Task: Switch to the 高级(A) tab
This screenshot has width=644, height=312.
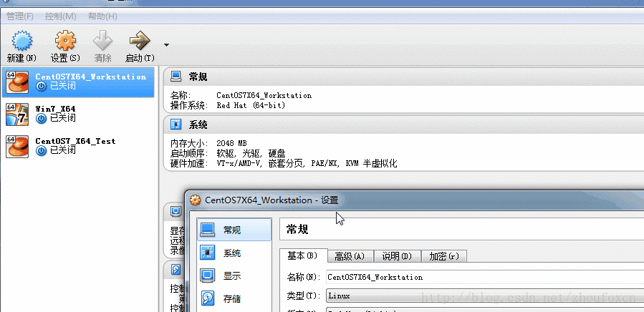Action: 350,257
